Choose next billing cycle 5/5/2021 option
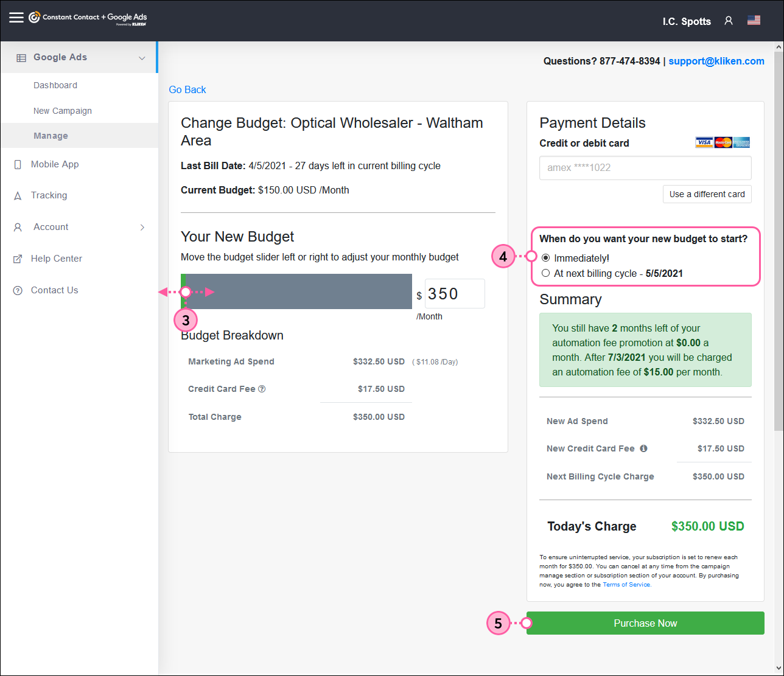 (x=545, y=273)
